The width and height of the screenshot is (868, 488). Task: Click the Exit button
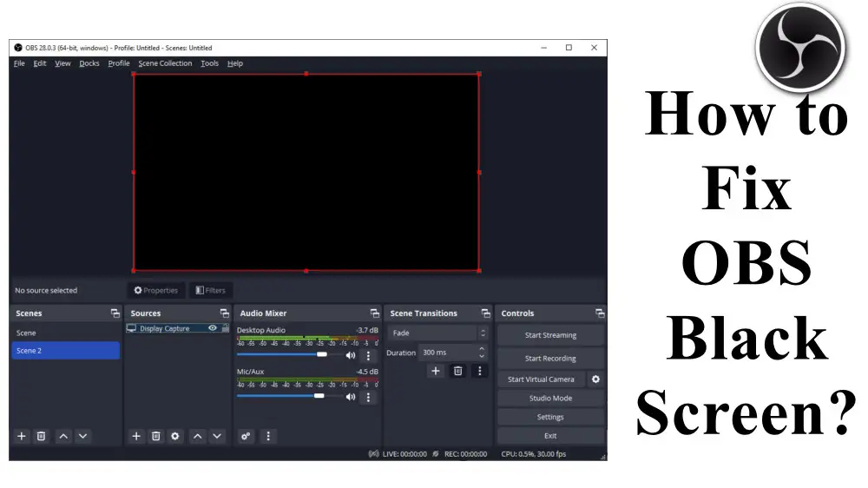(551, 436)
